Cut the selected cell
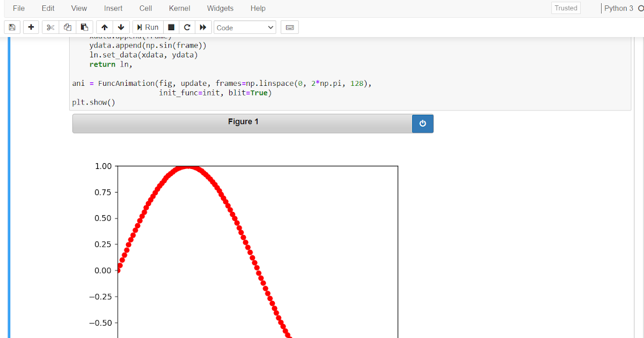 (x=50, y=27)
